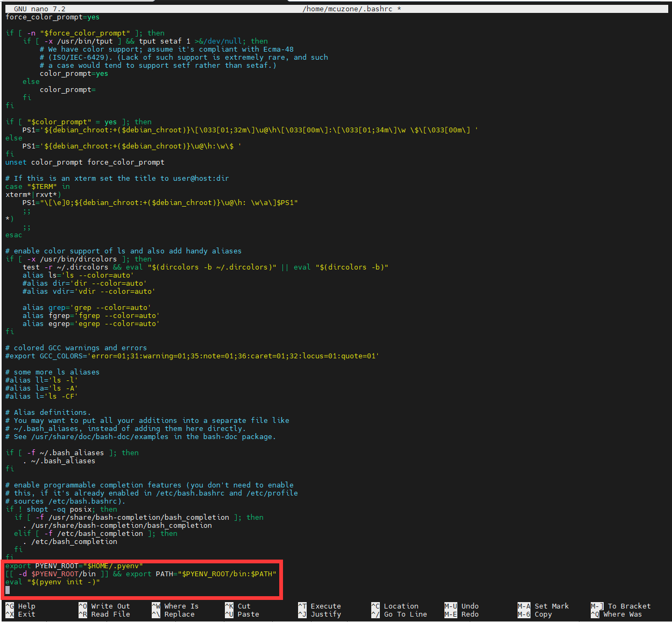Click the '. ~/.bash_aliases' source line
The image size is (672, 622).
coord(59,461)
